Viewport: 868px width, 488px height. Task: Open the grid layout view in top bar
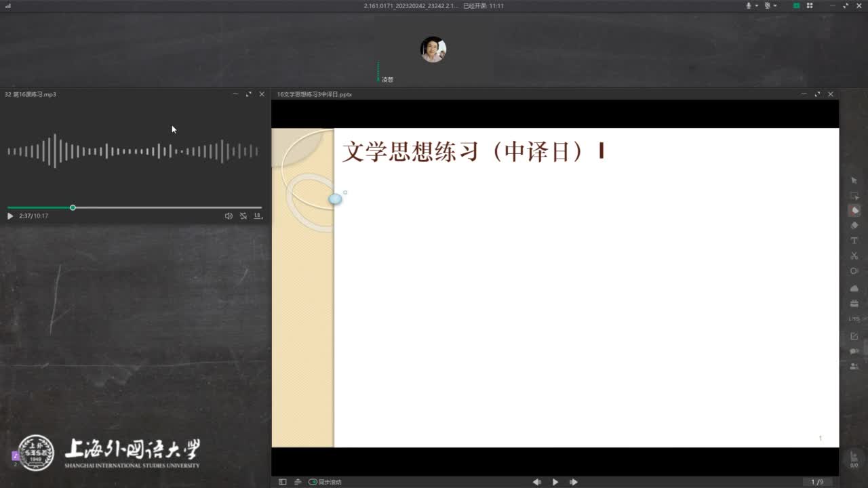point(810,5)
